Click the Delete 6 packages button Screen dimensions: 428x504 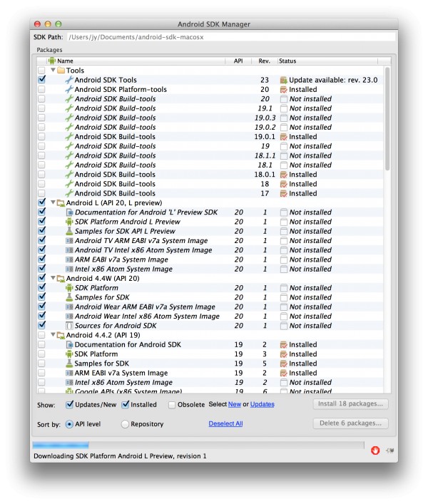(x=350, y=423)
